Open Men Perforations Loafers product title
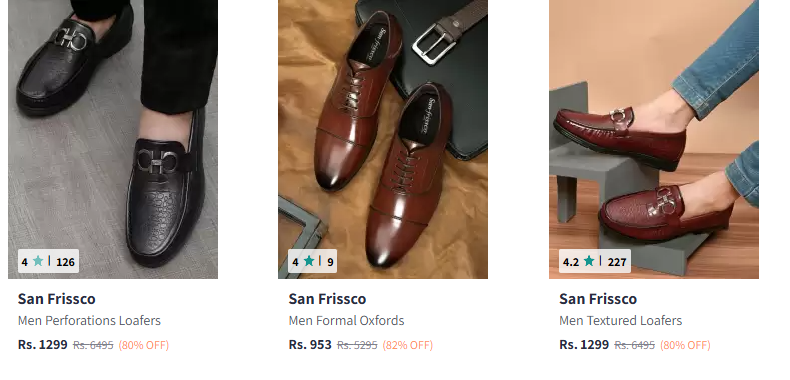The width and height of the screenshot is (790, 380). pos(89,321)
